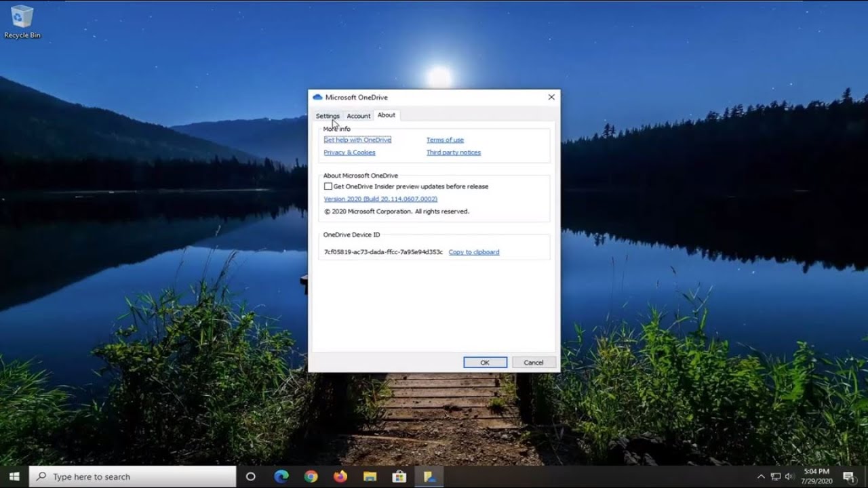Open the Windows Start menu
Image resolution: width=868 pixels, height=488 pixels.
[14, 476]
